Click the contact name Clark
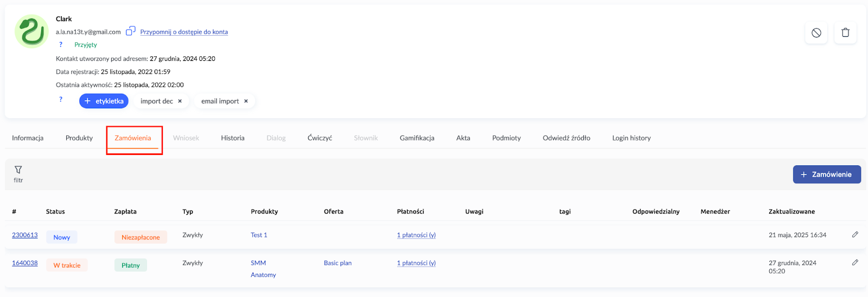The width and height of the screenshot is (868, 297). coord(64,19)
